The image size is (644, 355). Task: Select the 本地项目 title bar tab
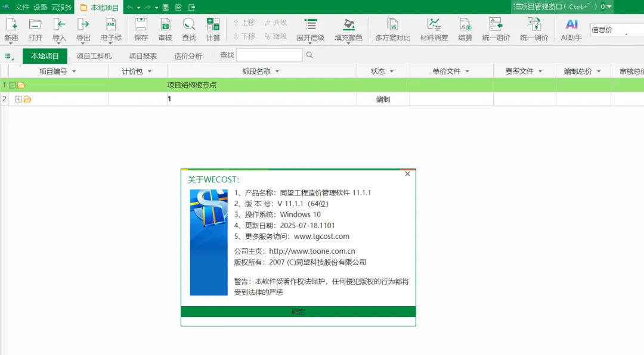[100, 7]
